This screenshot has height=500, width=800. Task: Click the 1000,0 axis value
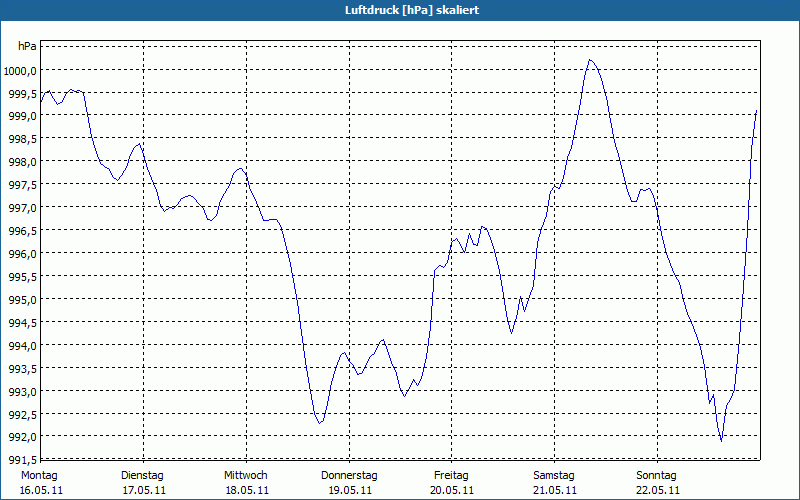coord(20,70)
